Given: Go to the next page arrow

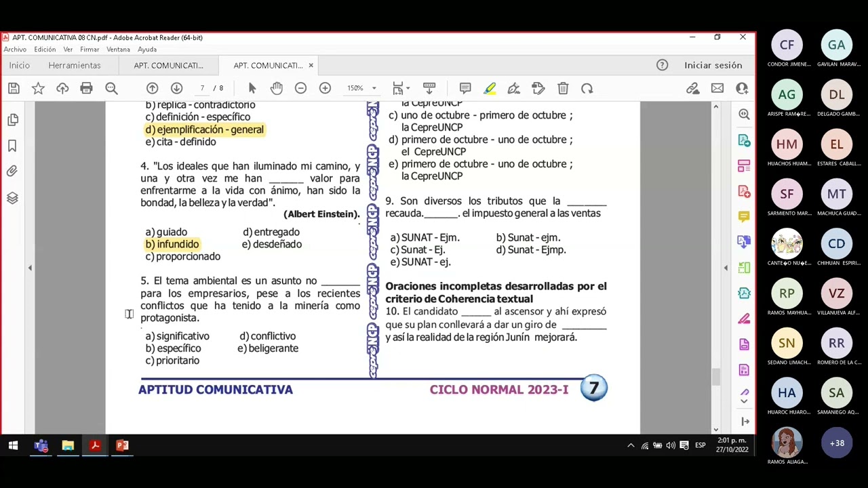Looking at the screenshot, I should pyautogui.click(x=176, y=89).
